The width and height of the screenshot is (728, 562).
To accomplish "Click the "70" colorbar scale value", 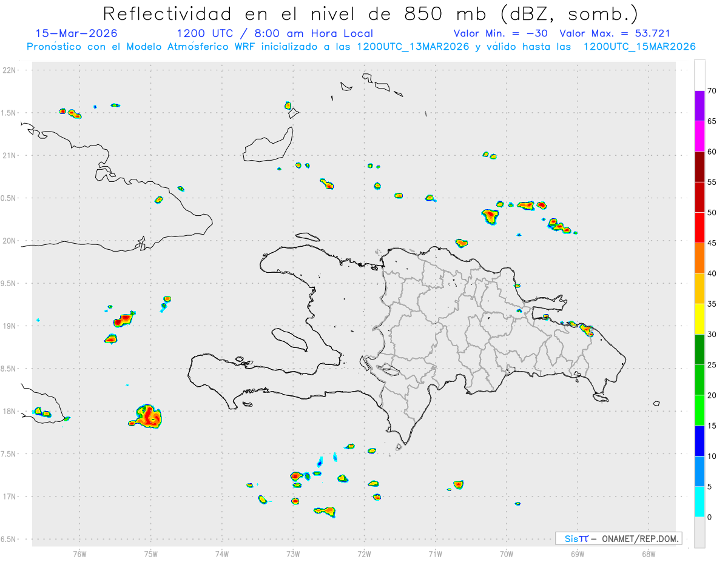I will pos(712,91).
